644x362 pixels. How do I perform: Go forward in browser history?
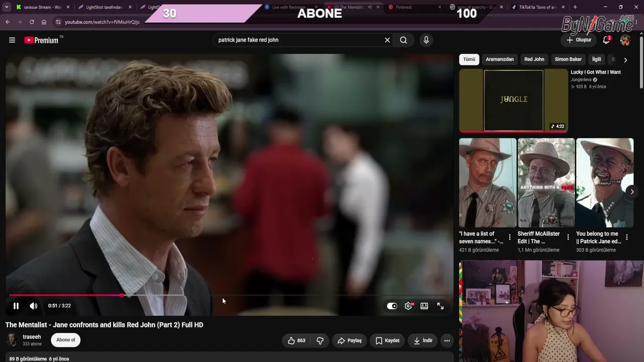pos(20,22)
